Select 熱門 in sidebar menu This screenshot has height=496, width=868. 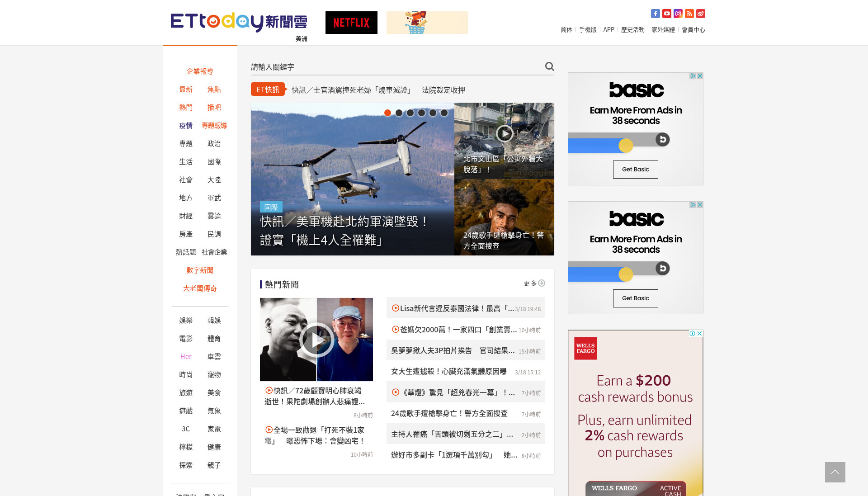point(186,108)
